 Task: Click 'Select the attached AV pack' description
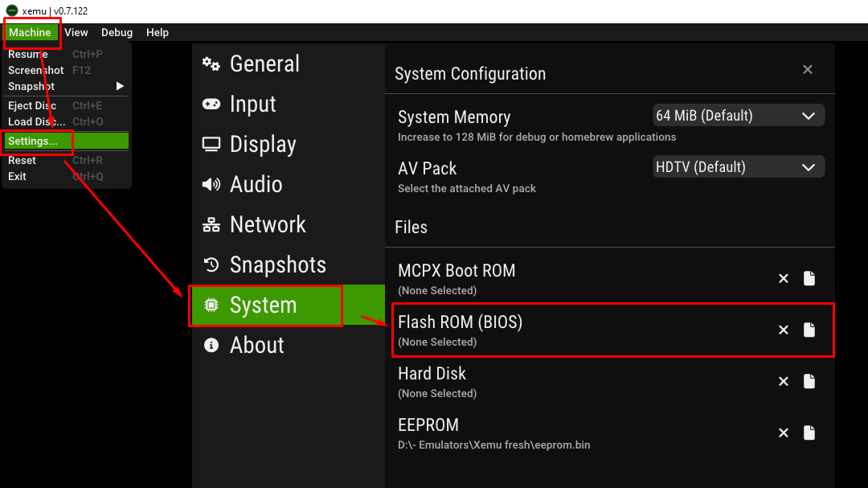point(467,188)
